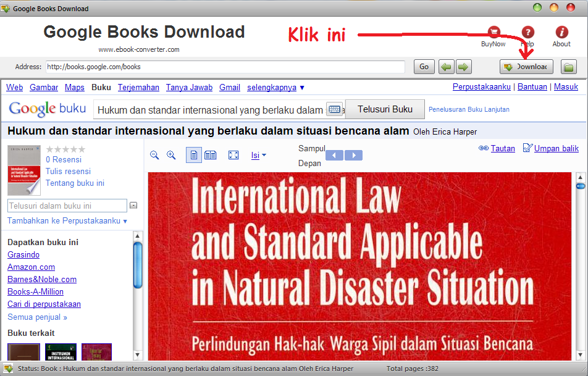Click the status bar app icon
Screen dimensions: 588x376
8,368
